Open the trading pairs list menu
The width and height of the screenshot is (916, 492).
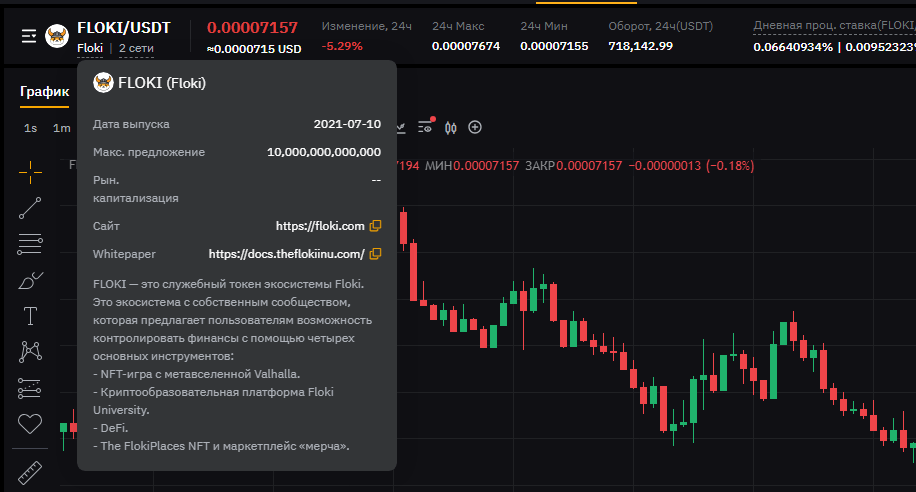29,36
